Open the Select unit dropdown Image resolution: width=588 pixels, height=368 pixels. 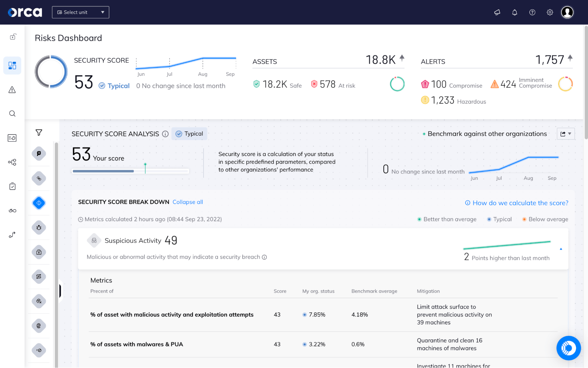[80, 12]
